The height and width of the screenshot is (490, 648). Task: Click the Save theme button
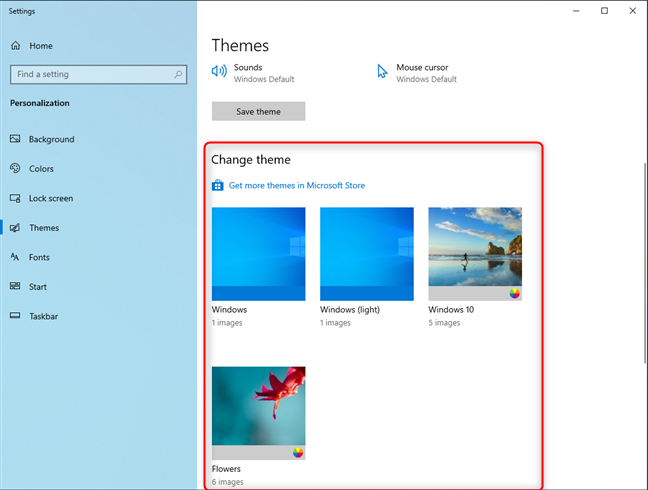coord(259,111)
